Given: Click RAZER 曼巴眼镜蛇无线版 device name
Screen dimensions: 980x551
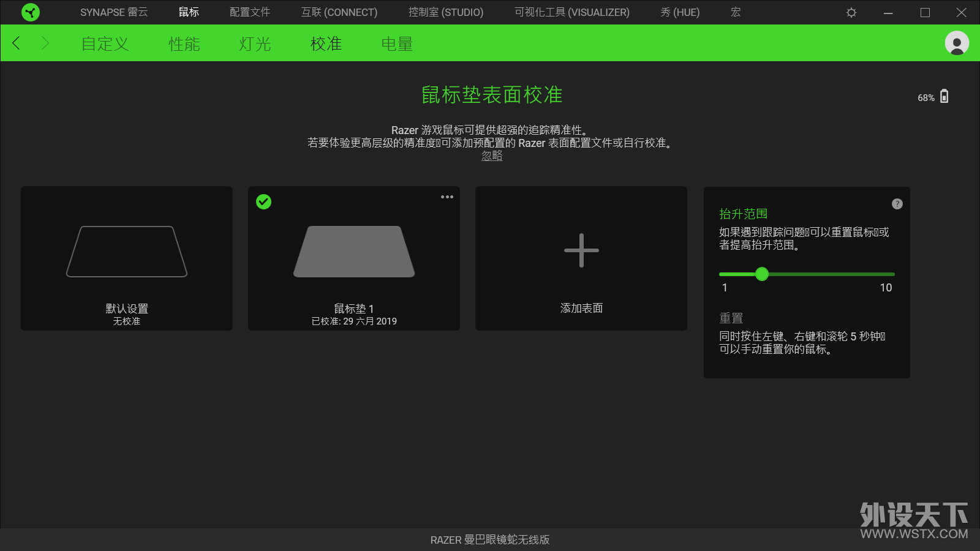Looking at the screenshot, I should (490, 540).
